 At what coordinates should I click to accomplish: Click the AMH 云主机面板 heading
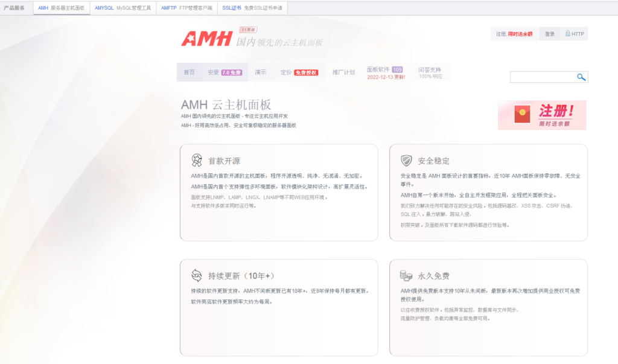[x=226, y=105]
